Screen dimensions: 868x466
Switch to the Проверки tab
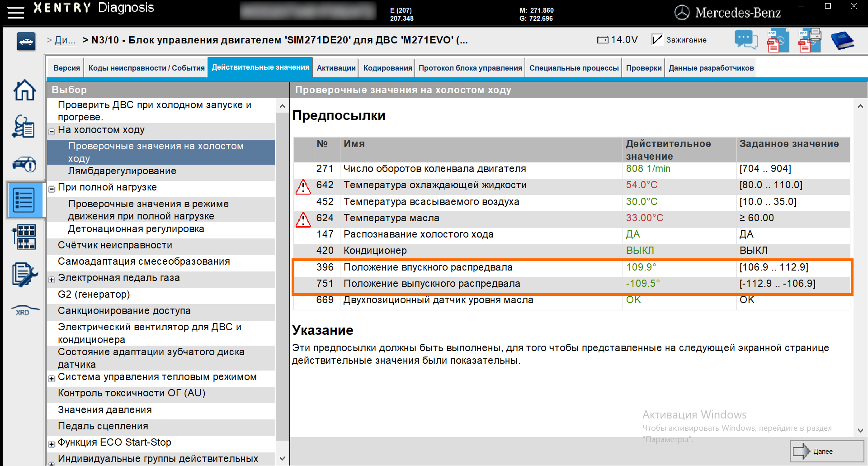[x=644, y=68]
